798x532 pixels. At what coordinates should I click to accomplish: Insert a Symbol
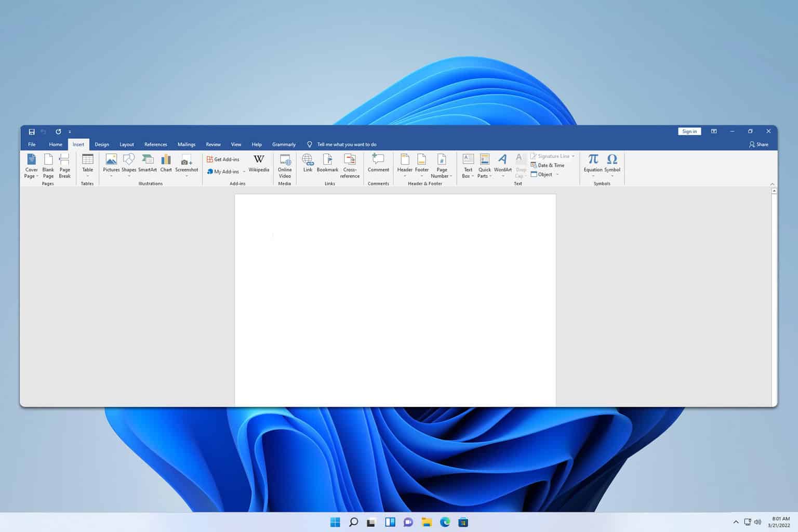[x=612, y=166]
